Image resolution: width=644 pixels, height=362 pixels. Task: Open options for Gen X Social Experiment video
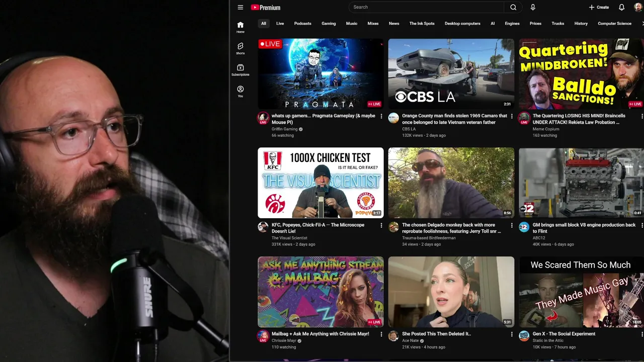[x=642, y=334]
